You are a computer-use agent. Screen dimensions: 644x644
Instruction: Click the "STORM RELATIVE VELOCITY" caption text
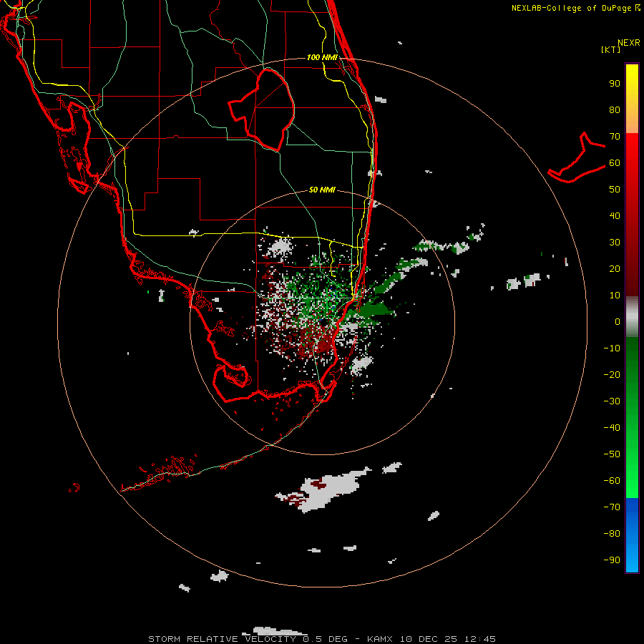(x=223, y=639)
